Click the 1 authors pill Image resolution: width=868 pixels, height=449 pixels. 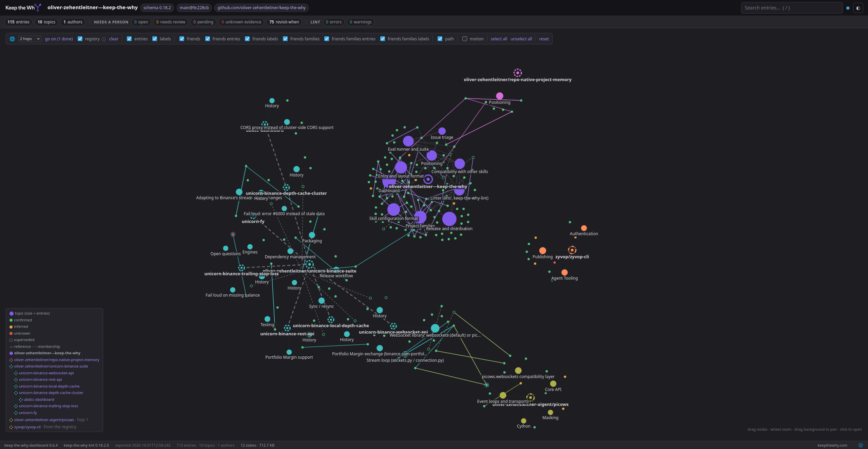coord(73,22)
